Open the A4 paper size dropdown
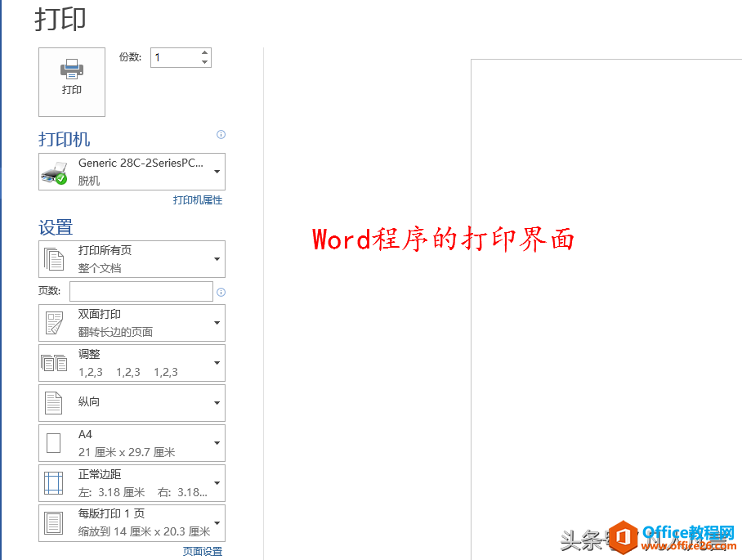 132,443
